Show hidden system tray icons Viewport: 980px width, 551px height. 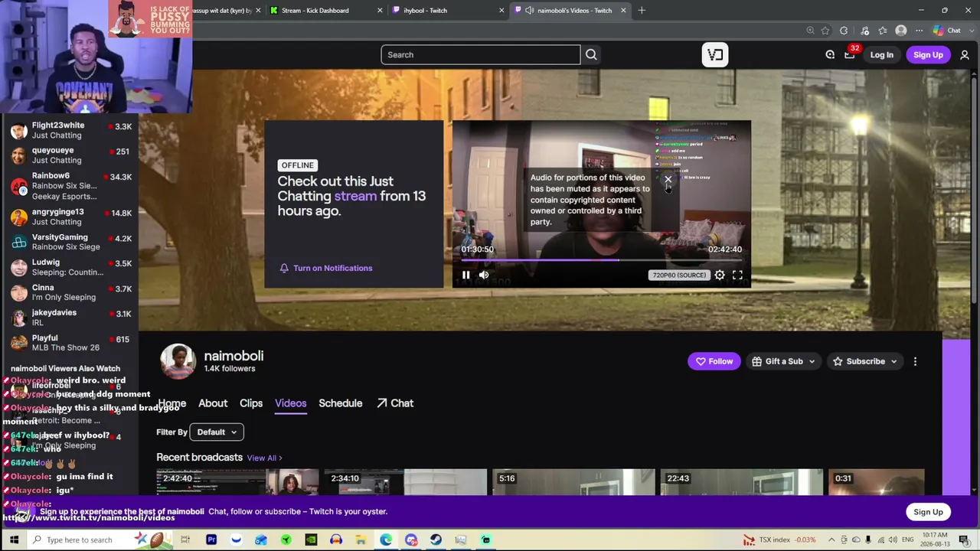[831, 540]
